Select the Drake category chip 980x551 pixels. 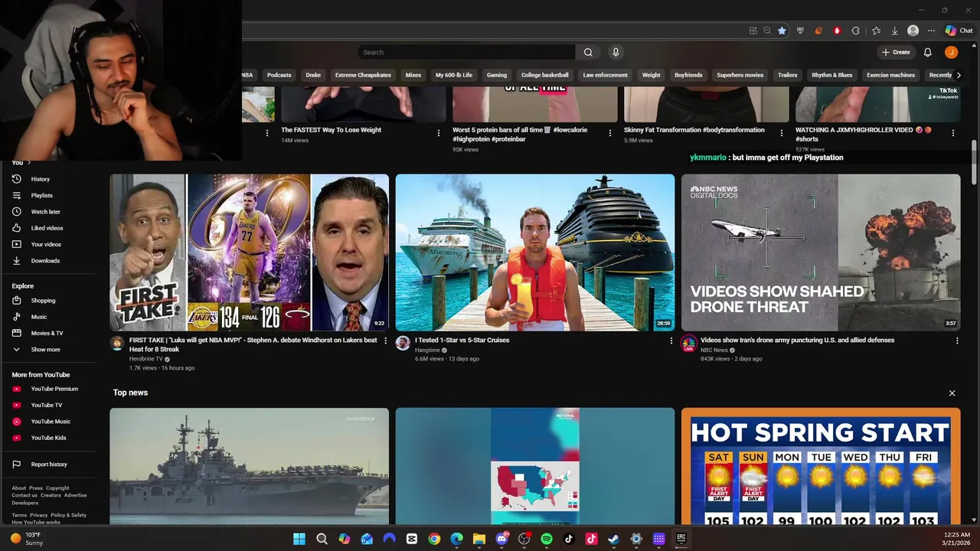coord(313,75)
